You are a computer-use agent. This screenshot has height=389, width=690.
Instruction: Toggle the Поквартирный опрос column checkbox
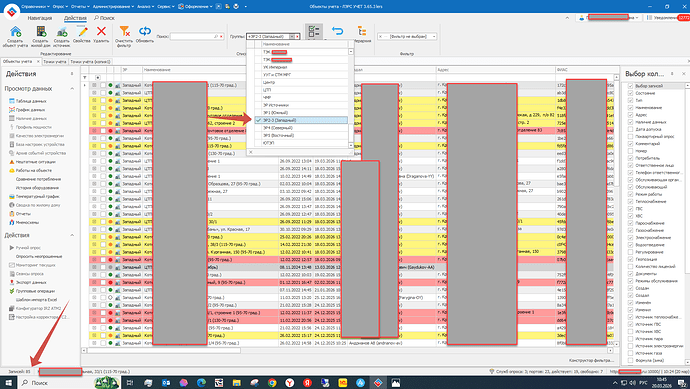(630, 136)
